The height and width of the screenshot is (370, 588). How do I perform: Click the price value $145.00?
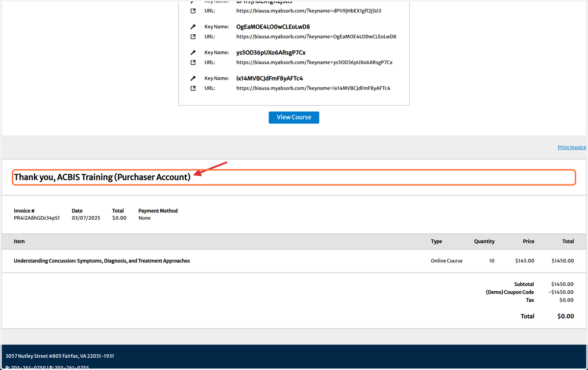(x=525, y=261)
